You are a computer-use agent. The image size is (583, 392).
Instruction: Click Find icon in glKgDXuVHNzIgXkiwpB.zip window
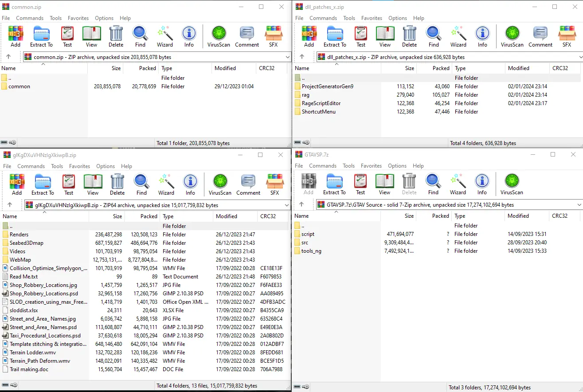pyautogui.click(x=141, y=184)
